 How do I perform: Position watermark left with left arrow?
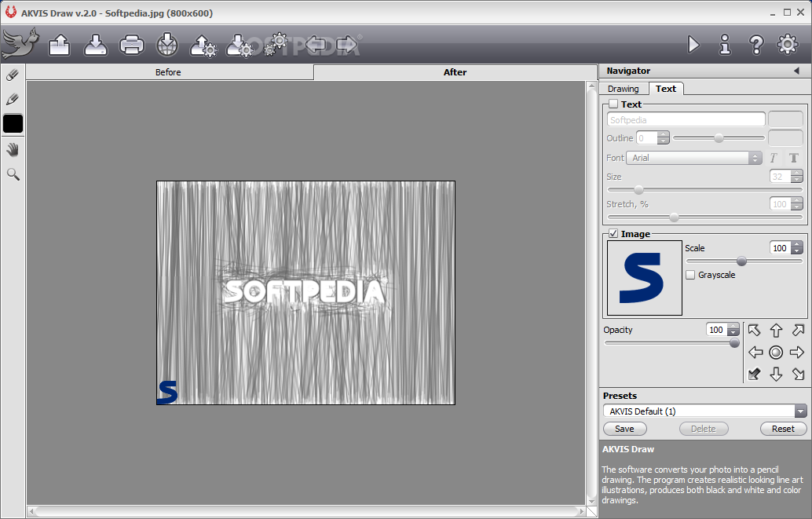click(x=755, y=353)
